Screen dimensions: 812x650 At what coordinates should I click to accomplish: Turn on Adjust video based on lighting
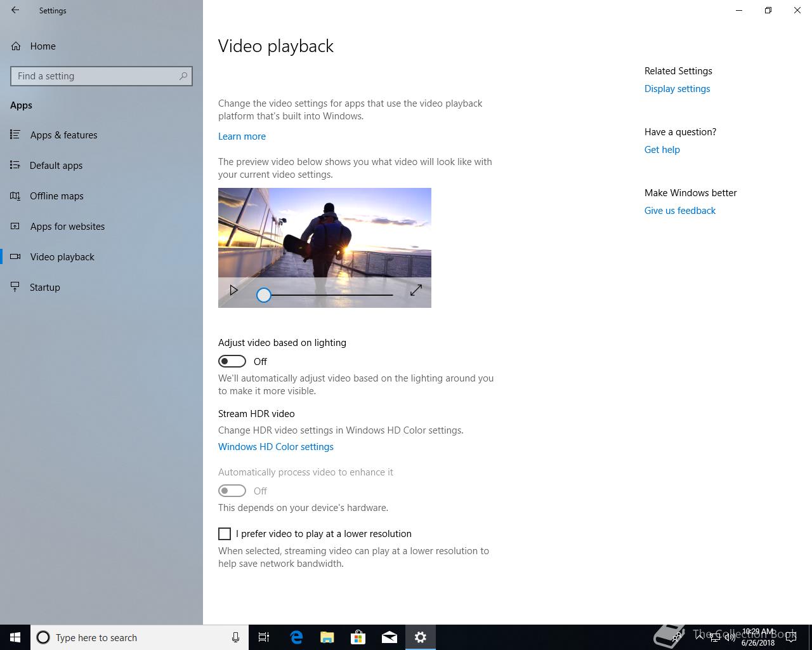pos(232,361)
